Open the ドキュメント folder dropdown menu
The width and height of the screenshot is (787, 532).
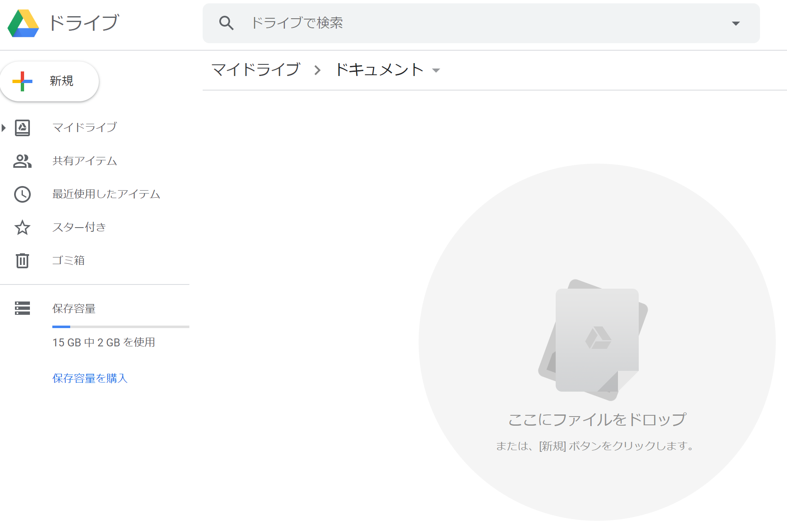[x=436, y=70]
